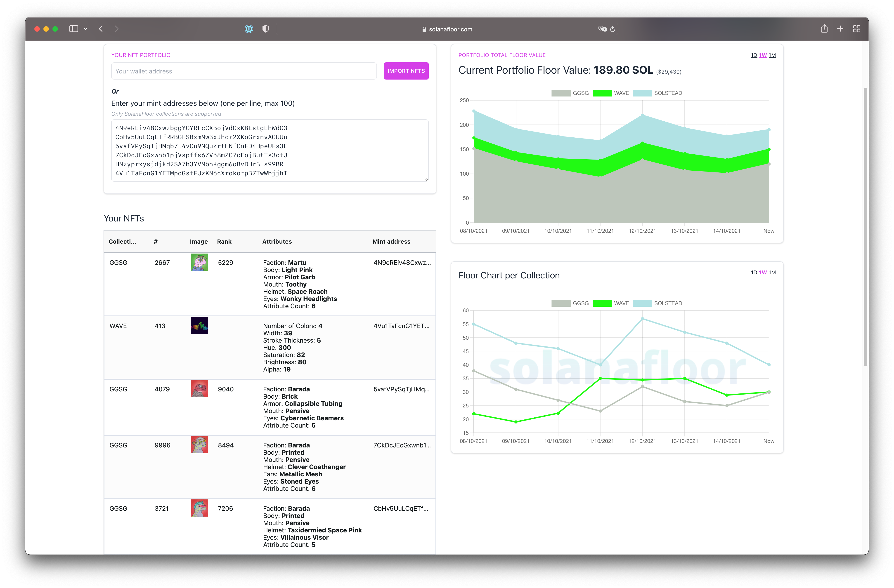Click the translate page icon

[602, 29]
